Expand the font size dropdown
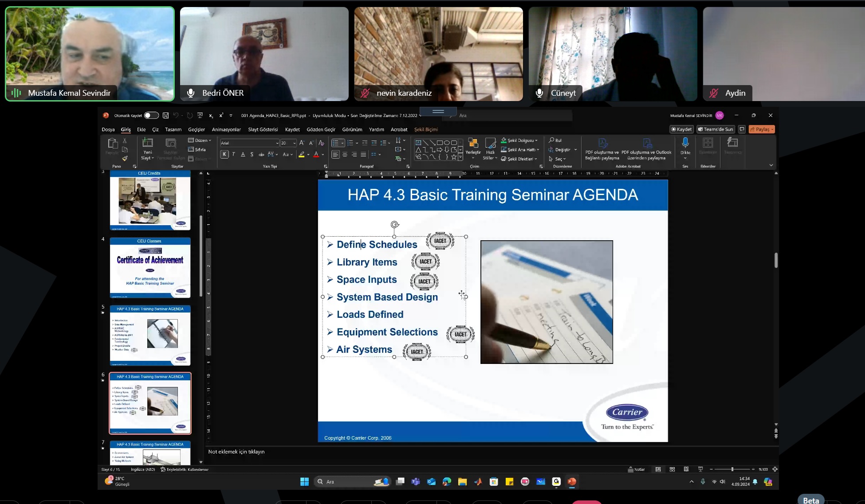This screenshot has height=504, width=865. 294,143
